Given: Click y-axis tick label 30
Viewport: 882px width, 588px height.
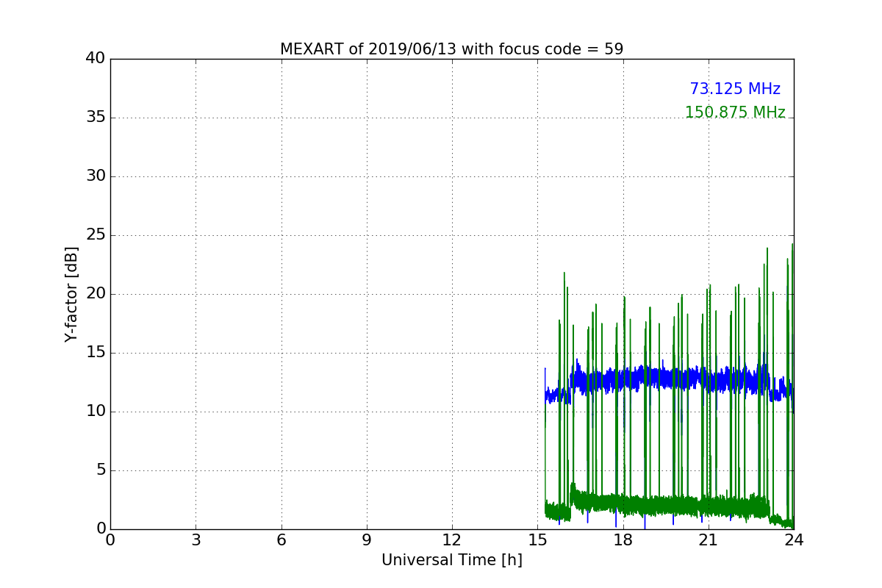Looking at the screenshot, I should pos(96,176).
